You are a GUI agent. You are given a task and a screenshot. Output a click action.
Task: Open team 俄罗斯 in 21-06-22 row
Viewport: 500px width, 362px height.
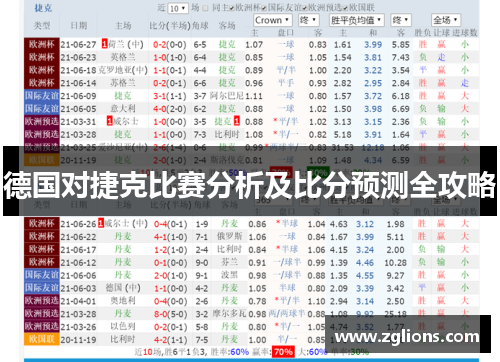click(x=229, y=237)
